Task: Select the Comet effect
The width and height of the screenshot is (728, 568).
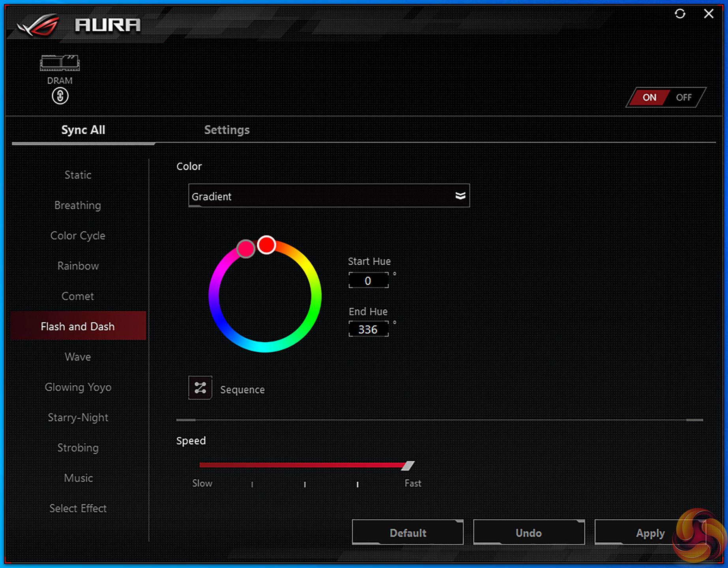Action: tap(78, 296)
